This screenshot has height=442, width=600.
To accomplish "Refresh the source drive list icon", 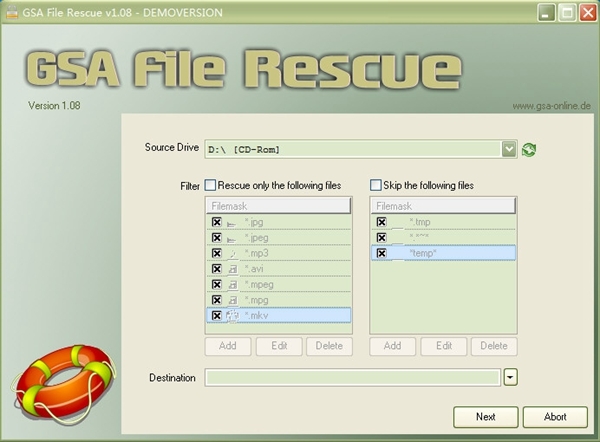I will (x=529, y=149).
